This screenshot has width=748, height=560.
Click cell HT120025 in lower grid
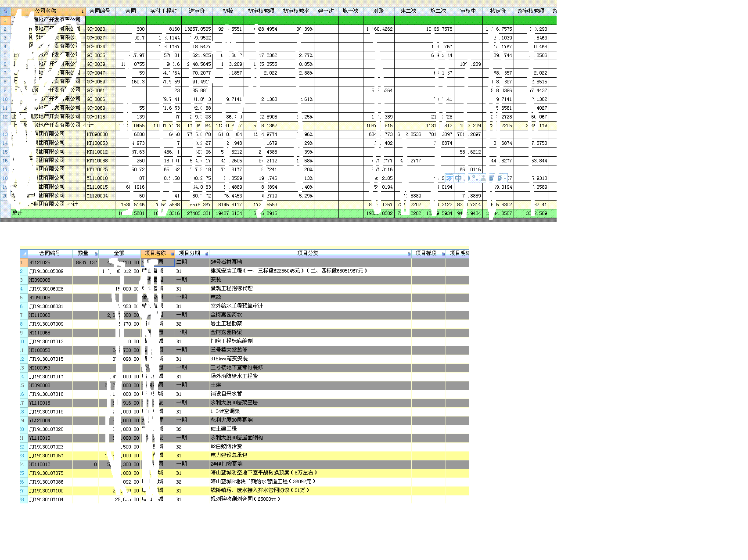[50, 262]
